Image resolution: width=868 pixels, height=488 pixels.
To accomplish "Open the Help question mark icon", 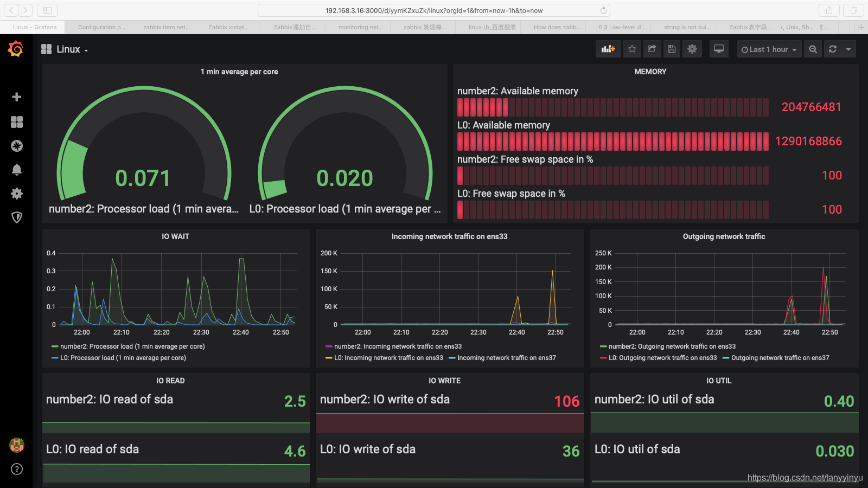I will (17, 469).
